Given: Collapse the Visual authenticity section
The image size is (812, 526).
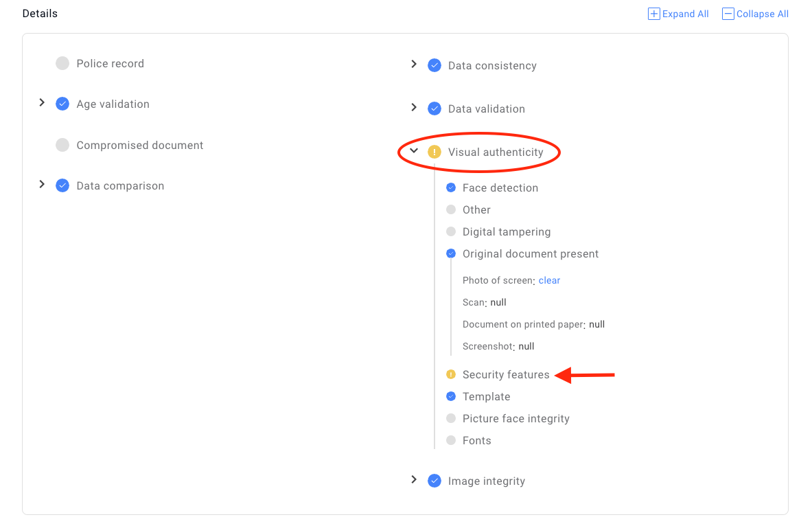Looking at the screenshot, I should point(414,151).
